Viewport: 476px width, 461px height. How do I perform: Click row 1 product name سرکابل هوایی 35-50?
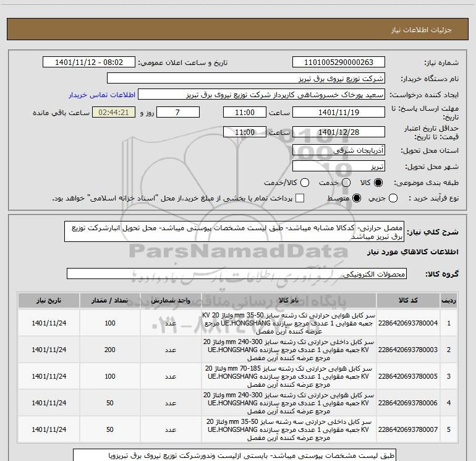tap(289, 323)
